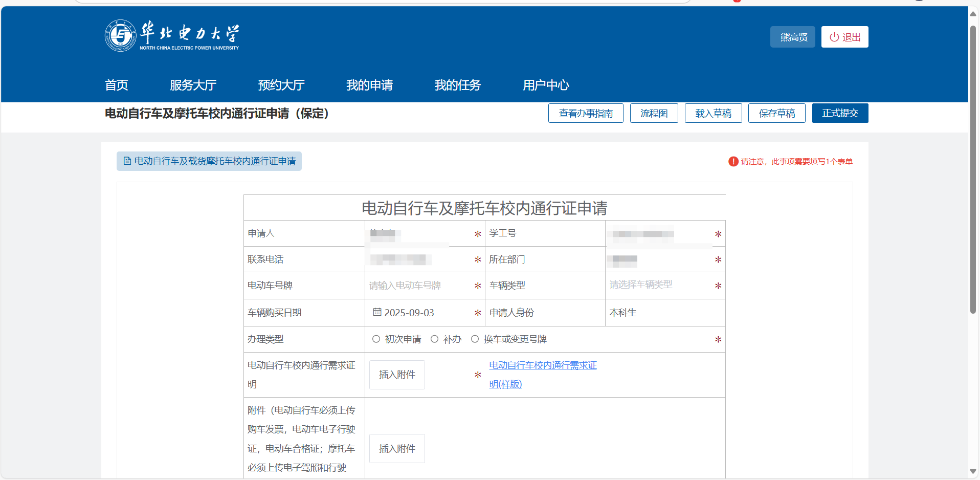Screen dimensions: 980x480
Task: Switch to 电动自行车及载货摩托车校内通行证申请 tab
Action: click(x=209, y=161)
